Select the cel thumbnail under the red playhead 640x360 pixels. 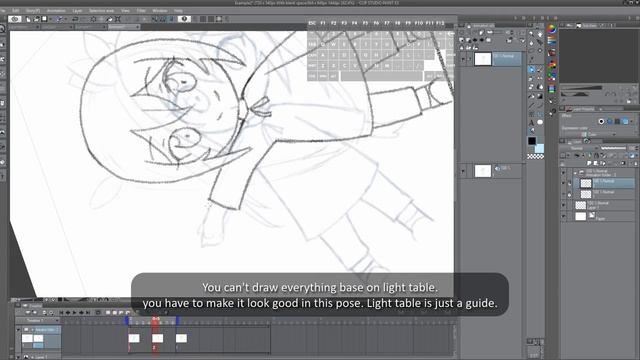coord(158,338)
